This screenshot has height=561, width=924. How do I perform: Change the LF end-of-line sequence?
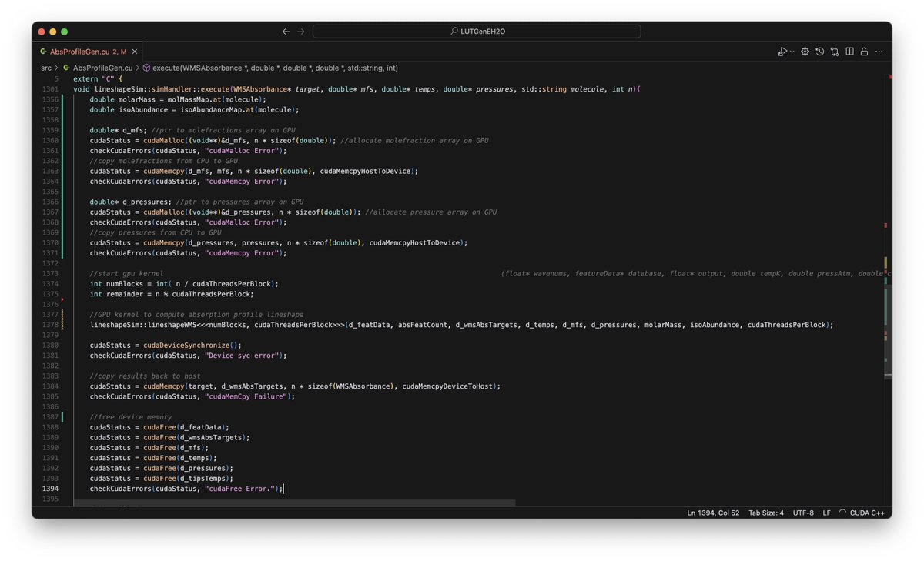[x=826, y=513]
